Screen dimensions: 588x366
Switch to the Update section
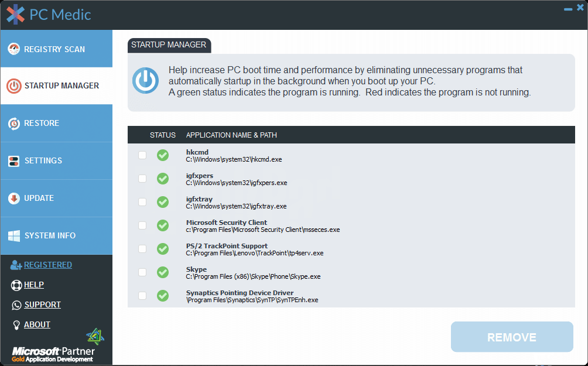pos(57,199)
